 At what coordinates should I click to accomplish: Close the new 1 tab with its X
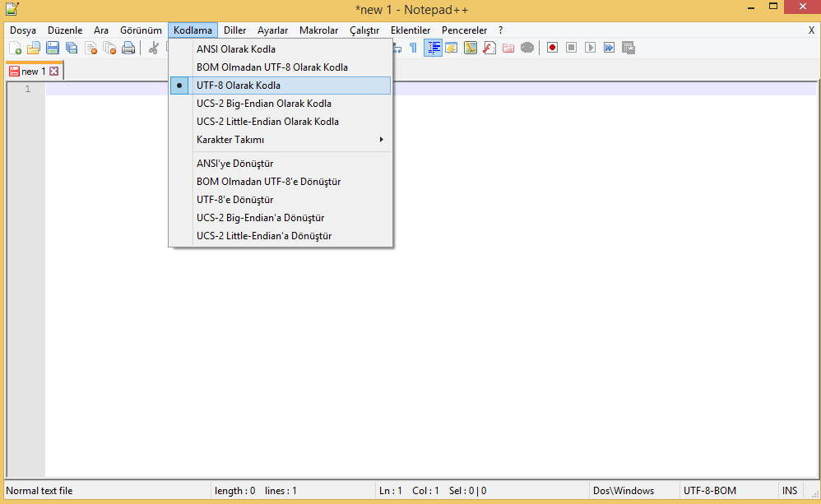(54, 72)
